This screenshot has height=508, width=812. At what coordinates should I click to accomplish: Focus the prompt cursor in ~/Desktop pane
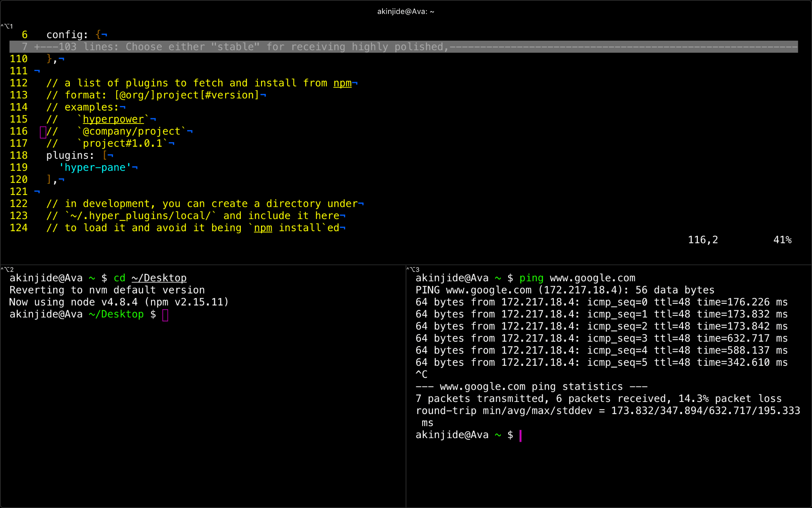[165, 315]
